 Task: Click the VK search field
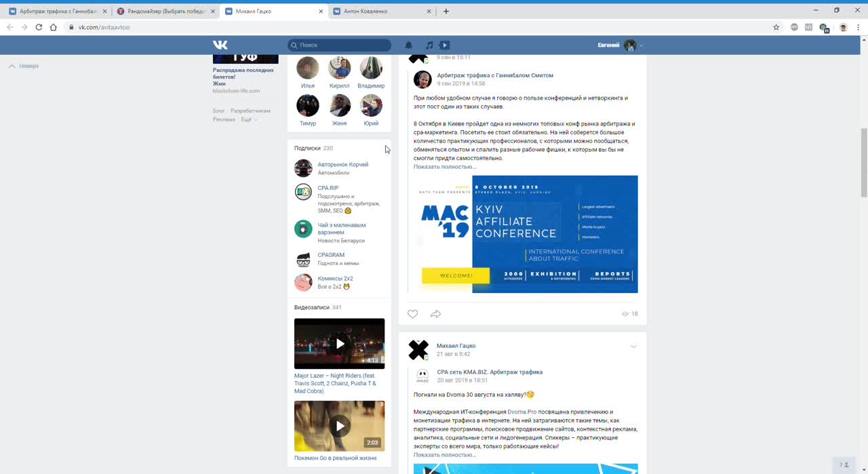(339, 45)
